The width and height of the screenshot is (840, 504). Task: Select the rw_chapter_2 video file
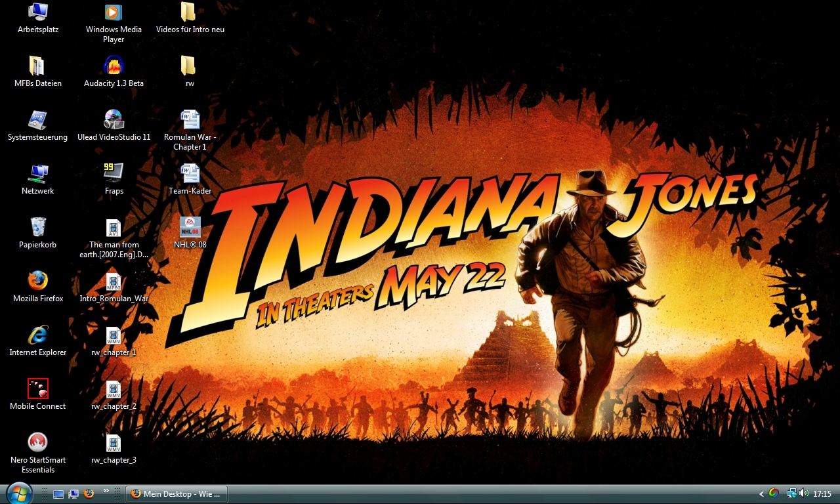[114, 388]
